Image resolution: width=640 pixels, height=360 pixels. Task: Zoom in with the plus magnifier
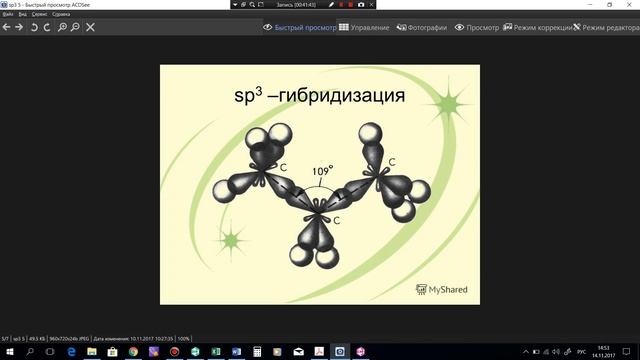(x=62, y=27)
